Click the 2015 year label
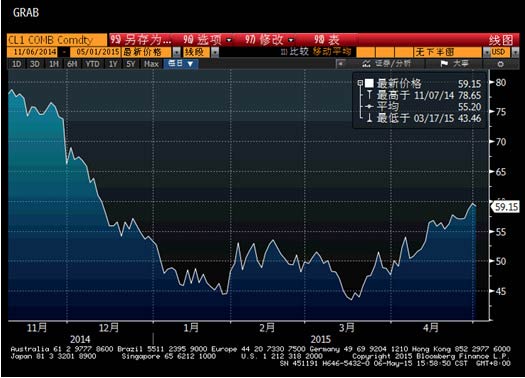Screen dimensions: 525x378 [320, 339]
